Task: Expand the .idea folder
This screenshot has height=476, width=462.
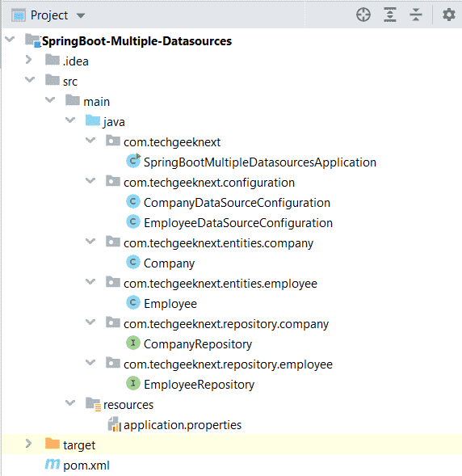Action: 28,60
